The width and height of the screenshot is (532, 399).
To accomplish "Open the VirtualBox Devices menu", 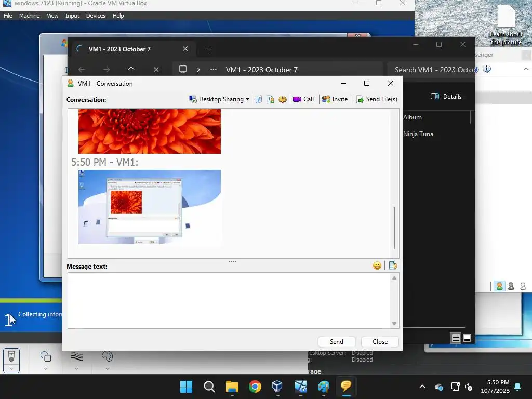I will pos(96,16).
